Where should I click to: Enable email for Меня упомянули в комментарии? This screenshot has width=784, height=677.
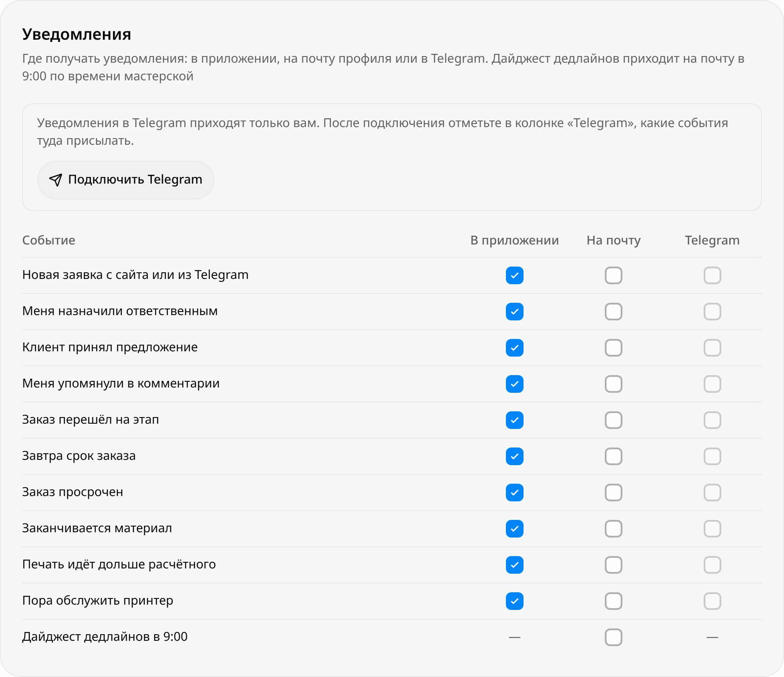tap(614, 384)
